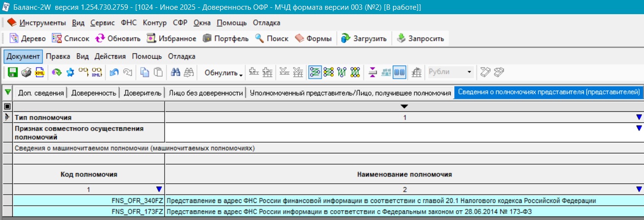Click the Дерево toolbar button
644x220 pixels.
28,39
